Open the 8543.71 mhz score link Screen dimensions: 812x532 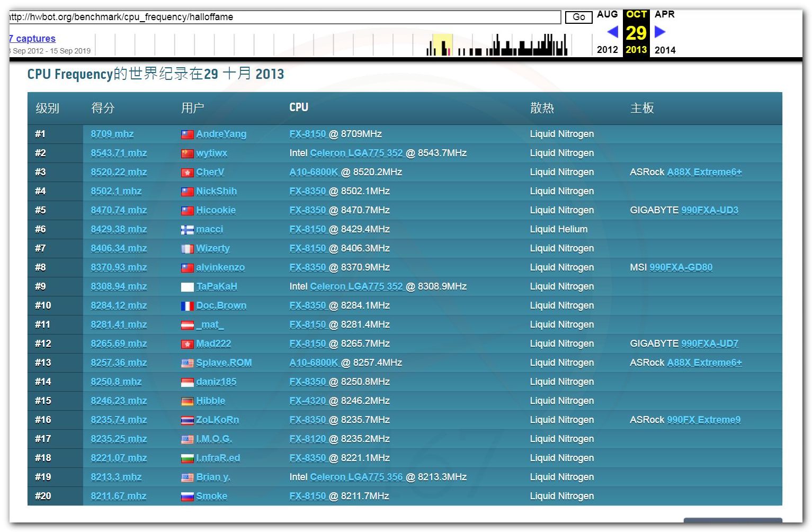[119, 153]
